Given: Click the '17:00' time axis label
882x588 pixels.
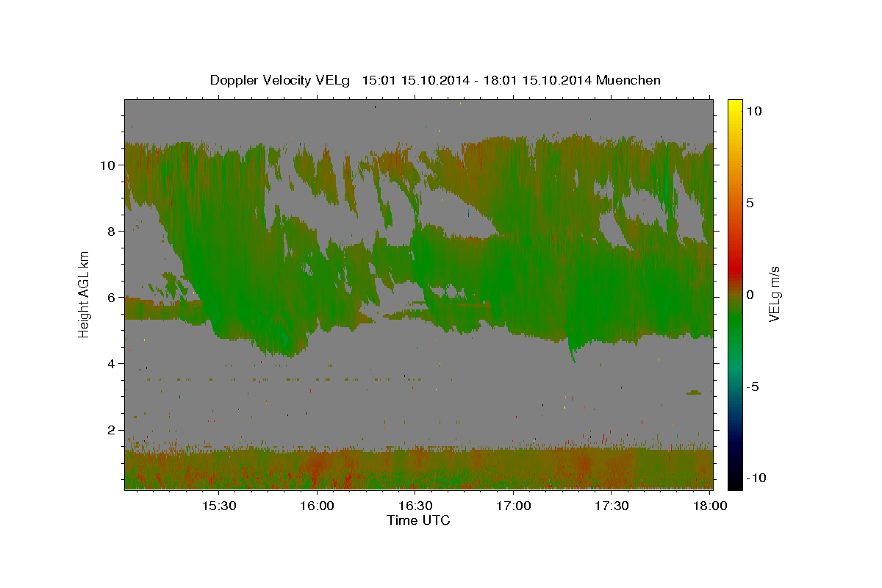Looking at the screenshot, I should point(514,506).
